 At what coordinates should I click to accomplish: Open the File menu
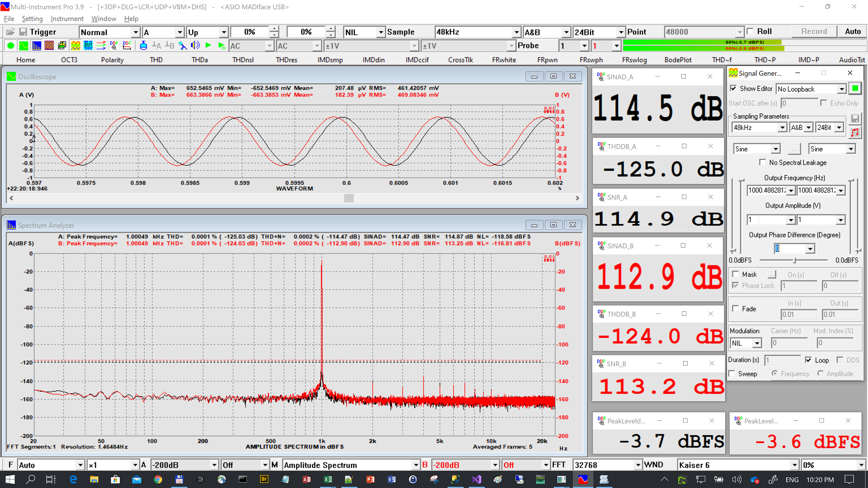point(9,19)
